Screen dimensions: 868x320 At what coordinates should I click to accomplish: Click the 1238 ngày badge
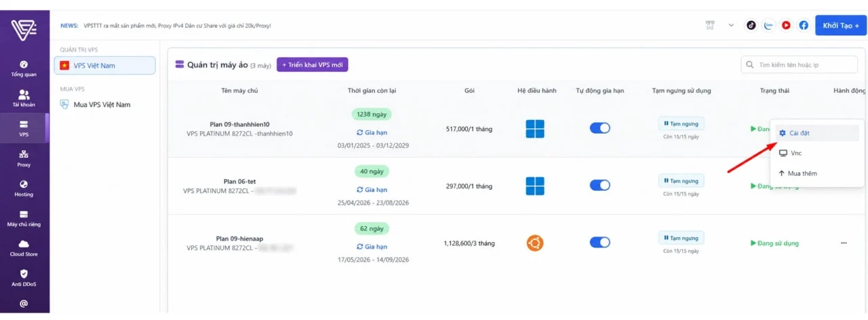tap(372, 115)
